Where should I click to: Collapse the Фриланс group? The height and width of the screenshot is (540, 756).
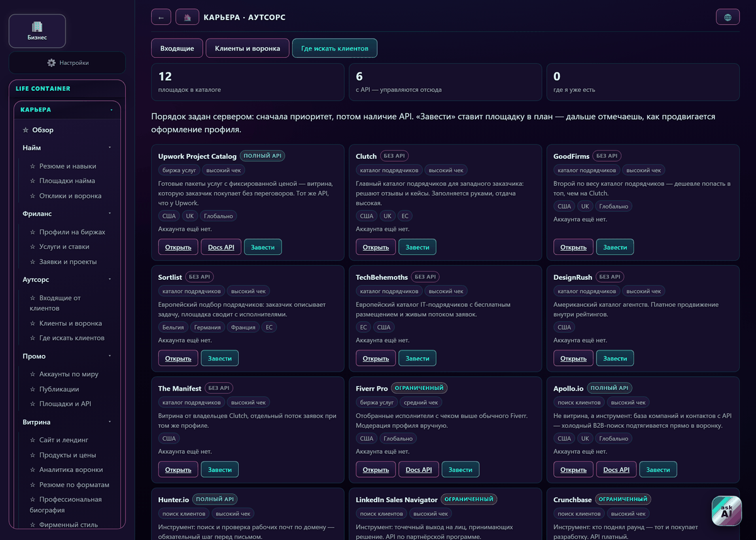(110, 214)
